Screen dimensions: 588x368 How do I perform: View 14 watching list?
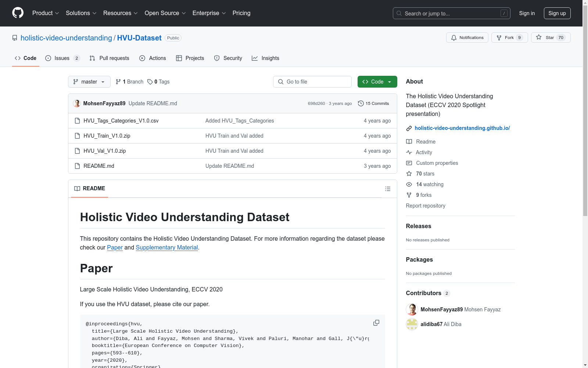tap(425, 184)
